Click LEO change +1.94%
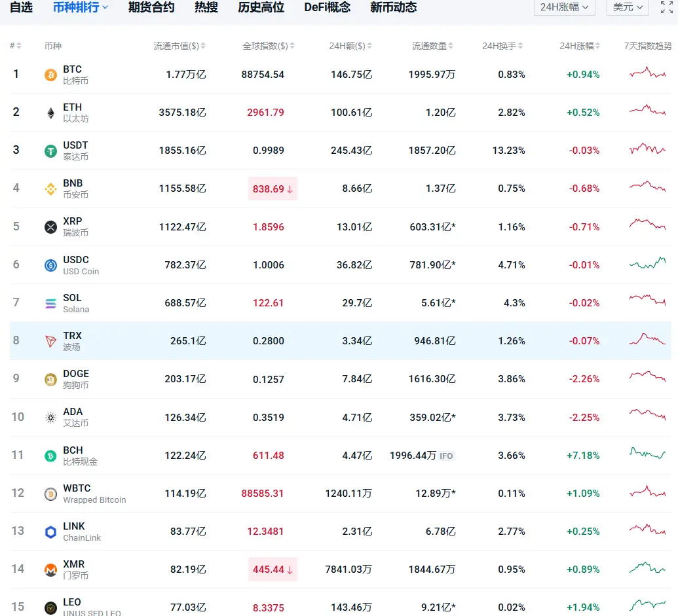678x616 pixels. click(x=583, y=607)
